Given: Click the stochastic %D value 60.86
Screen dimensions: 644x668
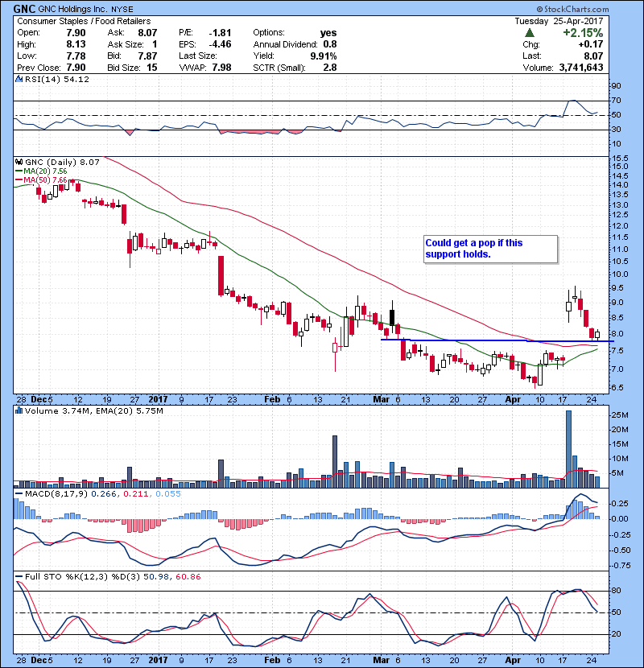Looking at the screenshot, I should [x=188, y=576].
